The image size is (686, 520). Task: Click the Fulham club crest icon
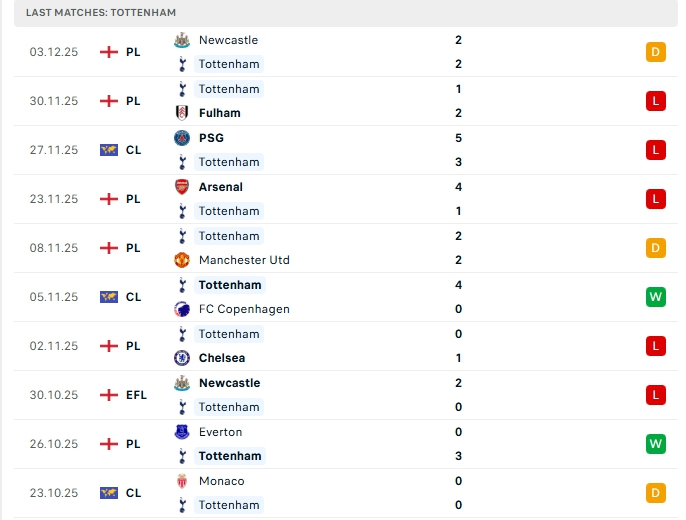coord(182,113)
